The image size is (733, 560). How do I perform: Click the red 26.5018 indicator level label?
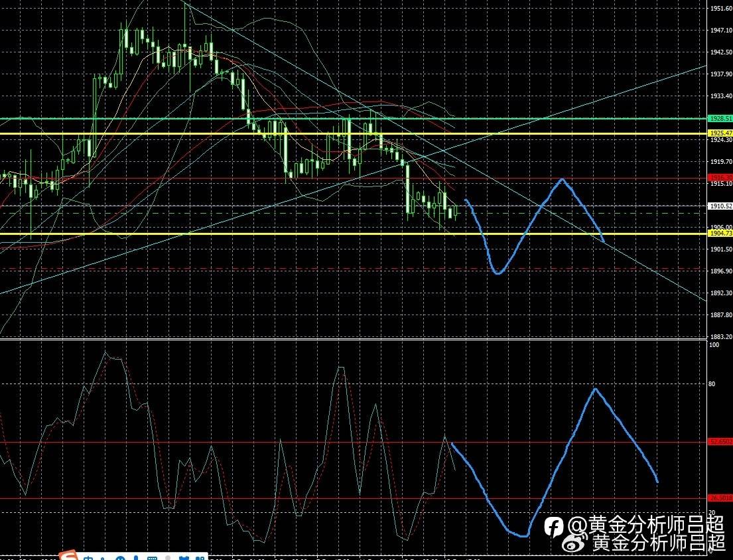click(720, 498)
